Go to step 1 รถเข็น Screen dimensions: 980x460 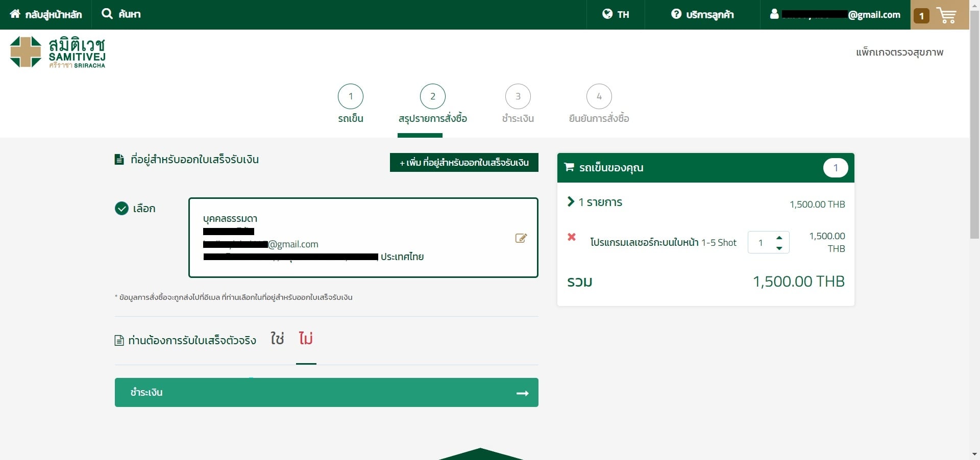351,97
